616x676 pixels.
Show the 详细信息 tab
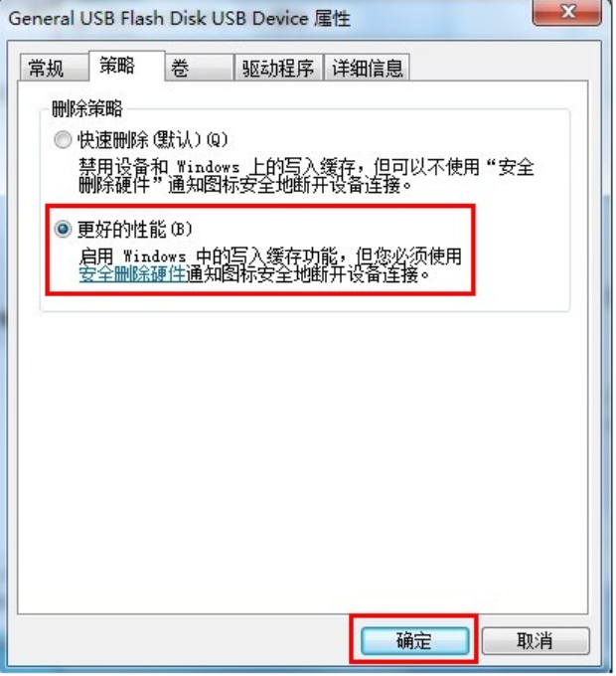pos(367,68)
